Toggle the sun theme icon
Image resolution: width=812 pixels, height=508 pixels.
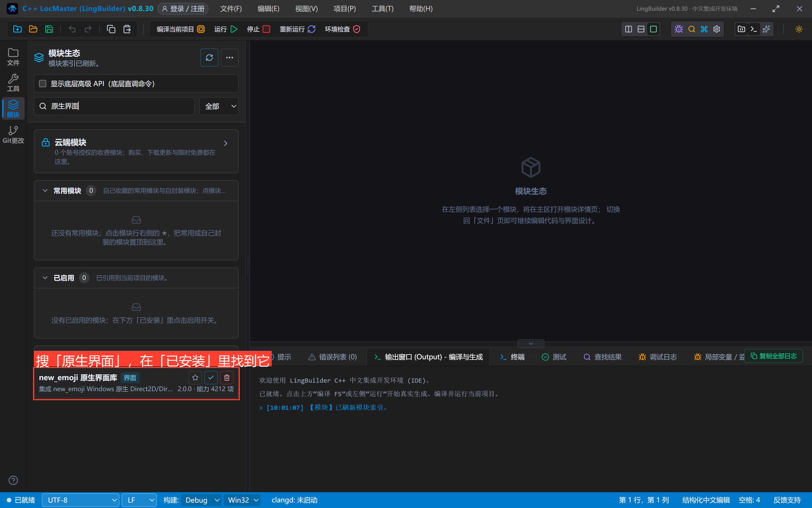798,29
